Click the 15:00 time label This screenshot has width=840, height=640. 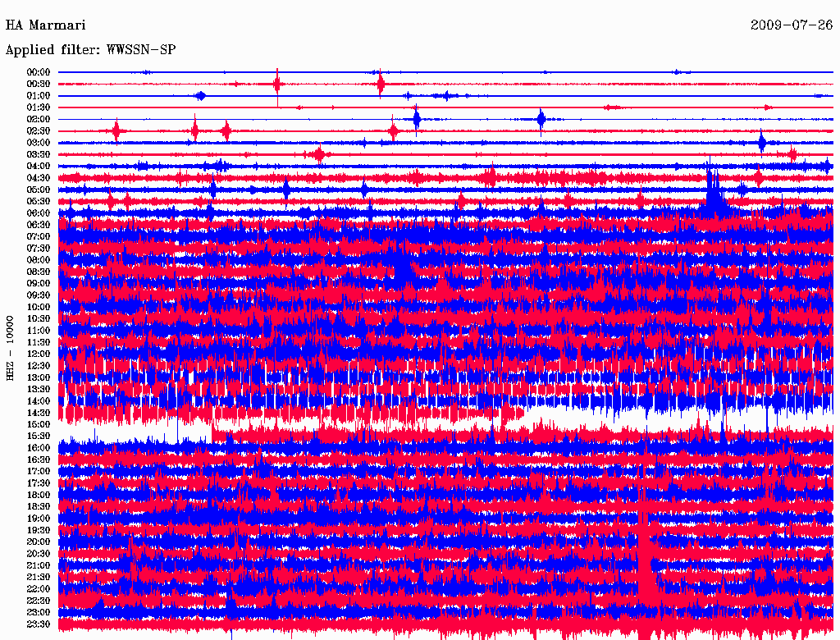[39, 424]
